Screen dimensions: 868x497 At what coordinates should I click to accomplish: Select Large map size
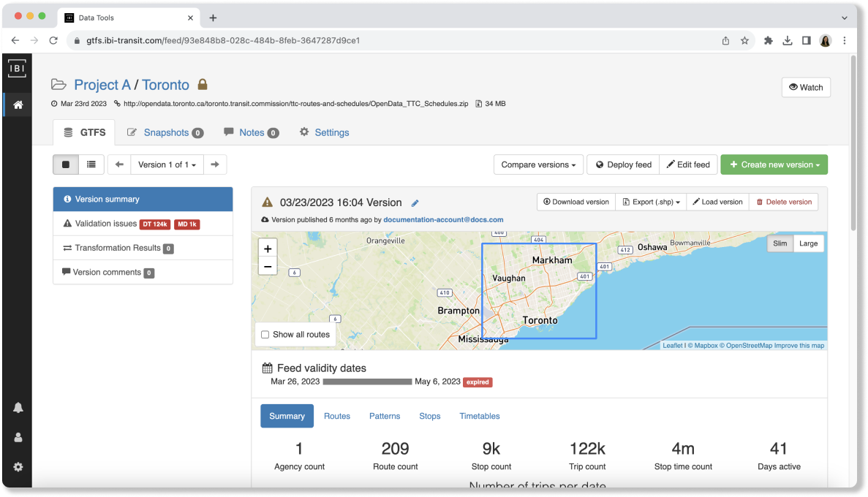pyautogui.click(x=808, y=243)
